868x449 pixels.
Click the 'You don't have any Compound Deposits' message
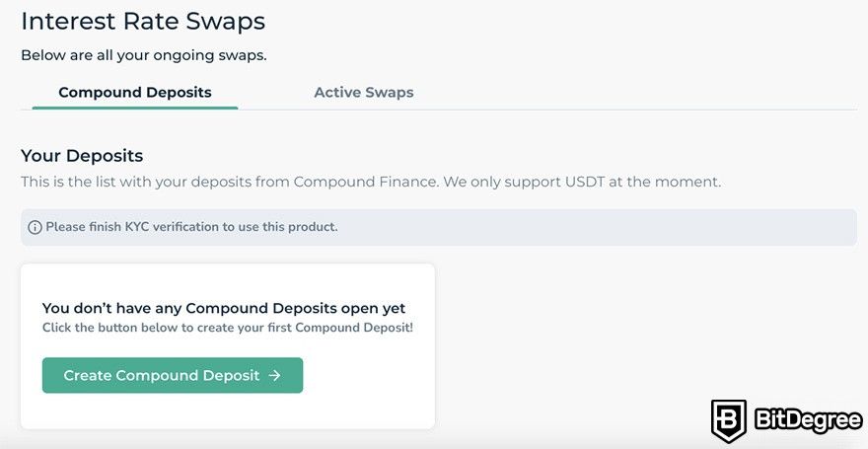click(x=224, y=308)
